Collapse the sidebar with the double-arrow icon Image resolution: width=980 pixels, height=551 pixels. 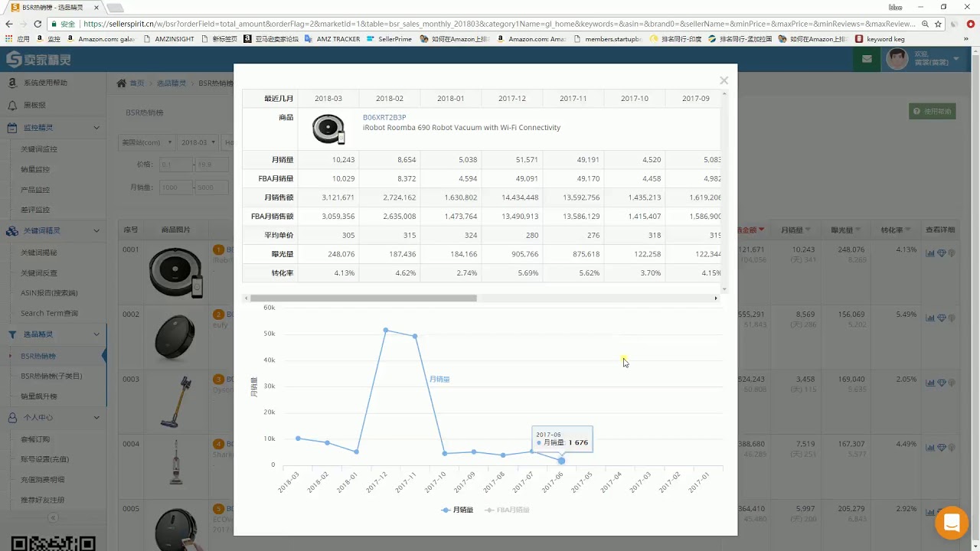point(53,518)
